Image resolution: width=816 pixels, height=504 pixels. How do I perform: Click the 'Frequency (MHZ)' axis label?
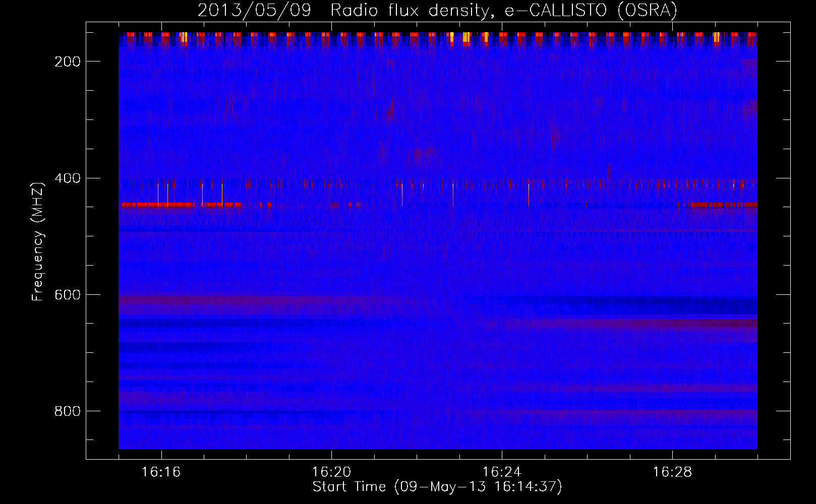pos(38,241)
